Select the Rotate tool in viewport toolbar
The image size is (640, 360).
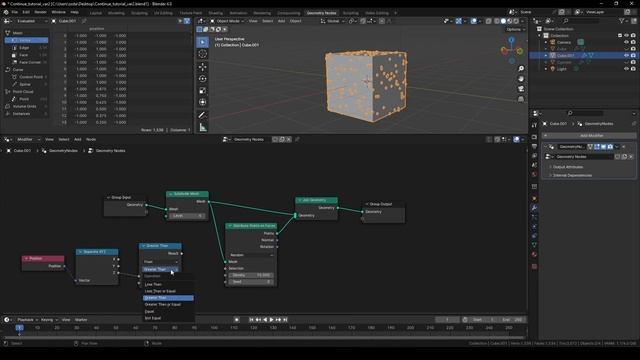(x=202, y=78)
